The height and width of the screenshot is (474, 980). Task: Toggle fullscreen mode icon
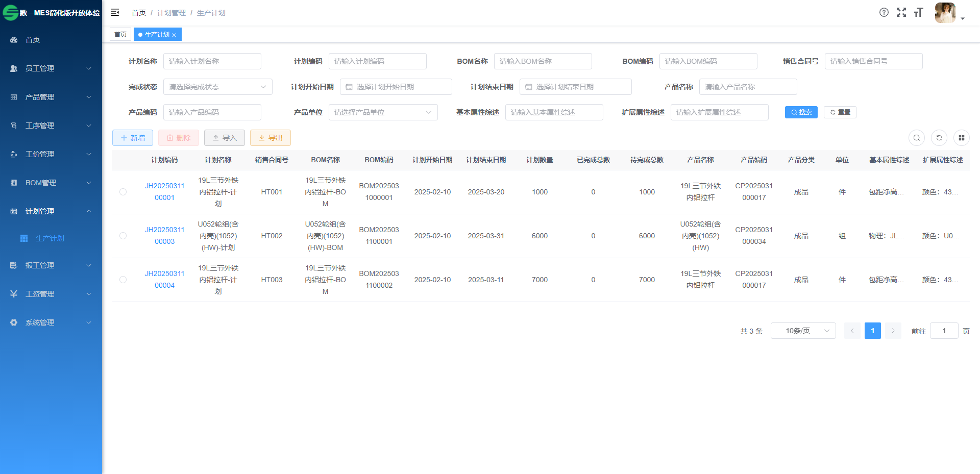pos(901,12)
